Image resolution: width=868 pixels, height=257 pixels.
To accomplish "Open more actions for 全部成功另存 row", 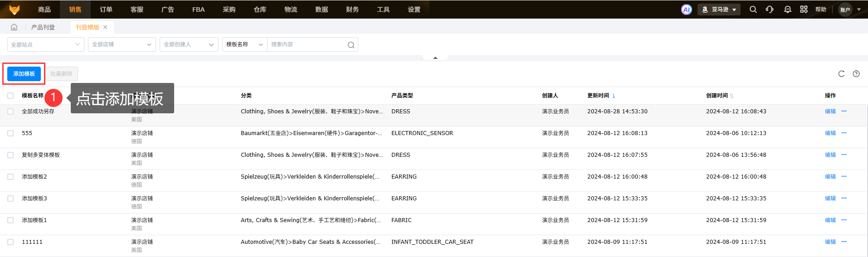I will (844, 111).
